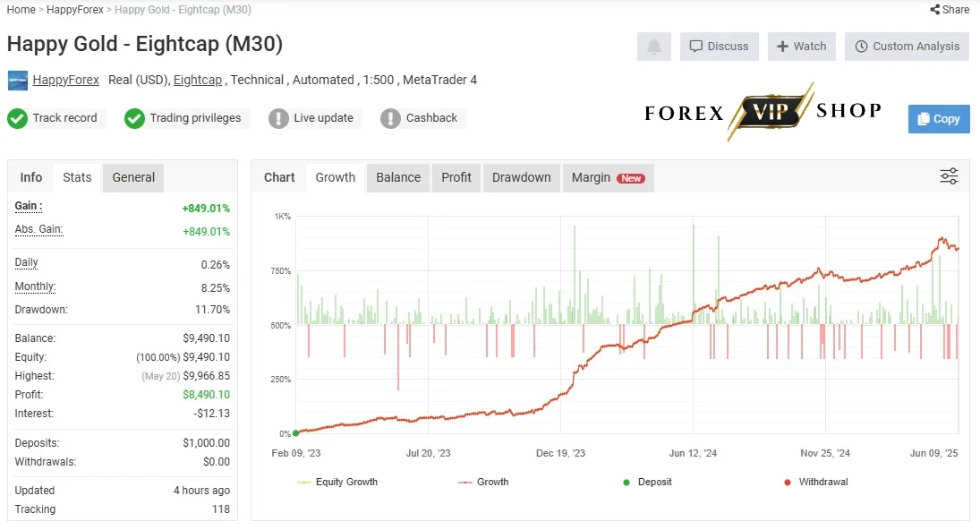Click the blue Copy button
Viewport: 980px width, 530px height.
[939, 119]
